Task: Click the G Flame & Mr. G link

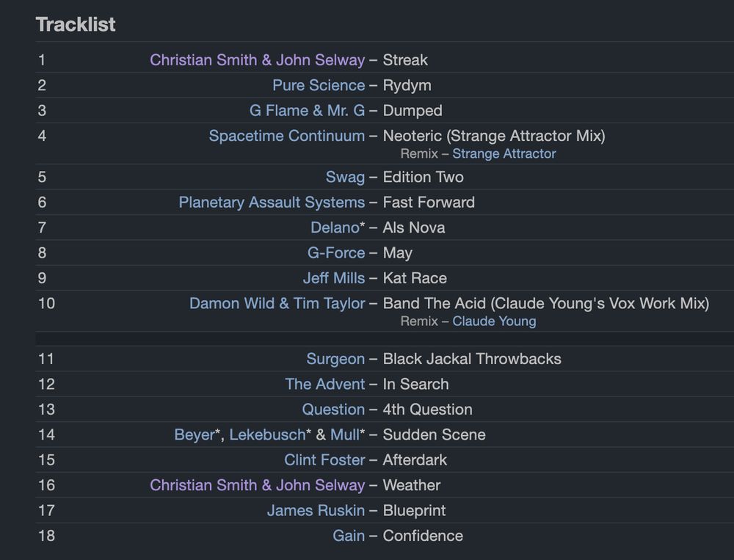Action: pos(307,111)
